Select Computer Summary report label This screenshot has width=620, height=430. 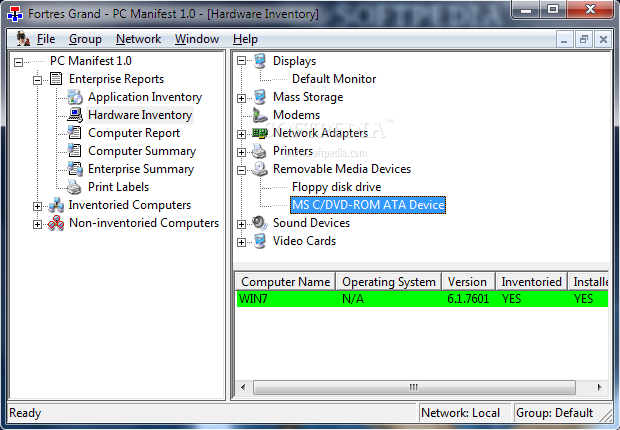142,151
